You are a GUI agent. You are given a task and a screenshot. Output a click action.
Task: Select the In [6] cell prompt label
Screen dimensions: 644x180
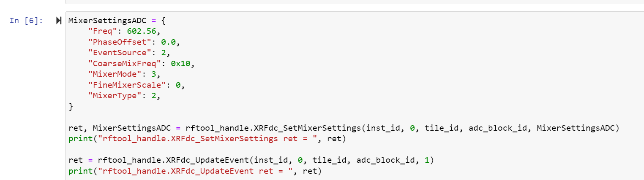(26, 21)
